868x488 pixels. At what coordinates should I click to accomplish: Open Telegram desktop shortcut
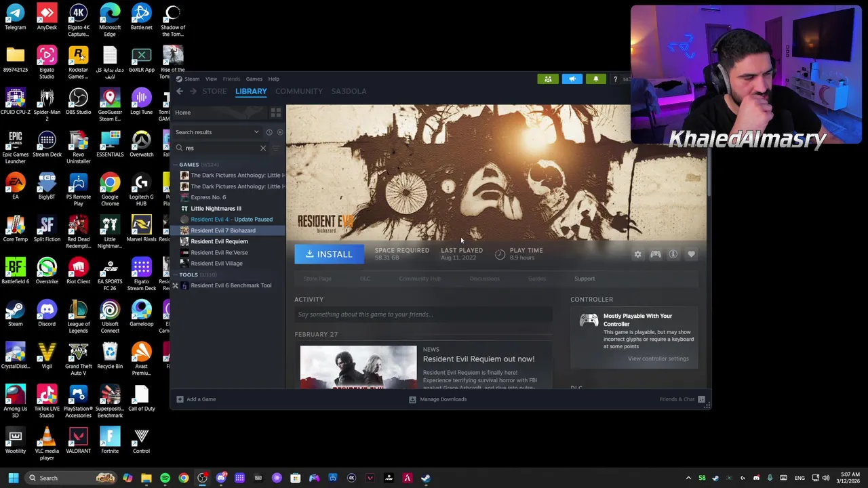tap(15, 17)
